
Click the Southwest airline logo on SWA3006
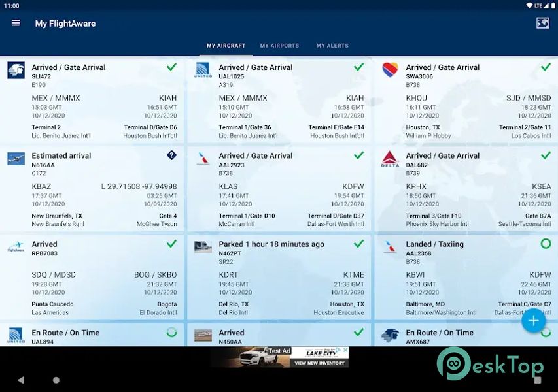[x=390, y=70]
